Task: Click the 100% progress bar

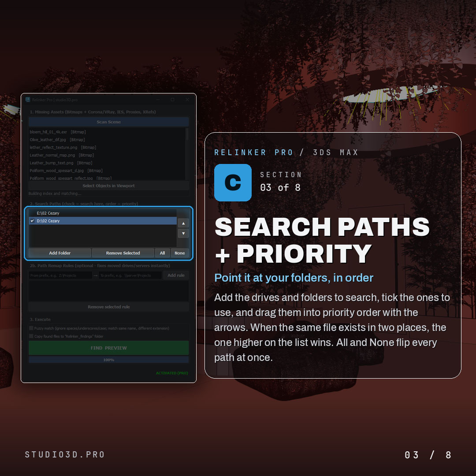Action: (109, 360)
